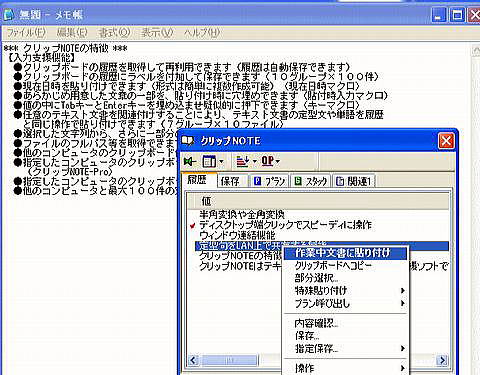This screenshot has width=480, height=375.
Task: Expand the sort icon dropdown arrow
Action: [255, 162]
